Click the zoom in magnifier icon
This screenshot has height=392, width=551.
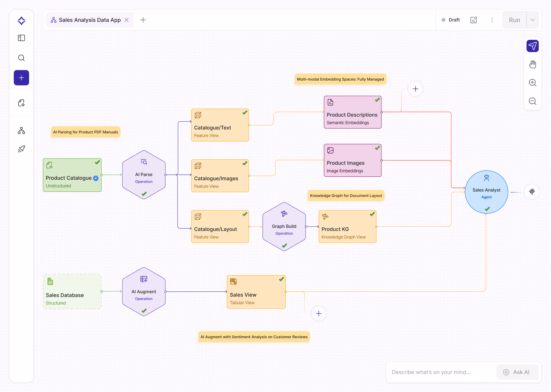pos(533,83)
